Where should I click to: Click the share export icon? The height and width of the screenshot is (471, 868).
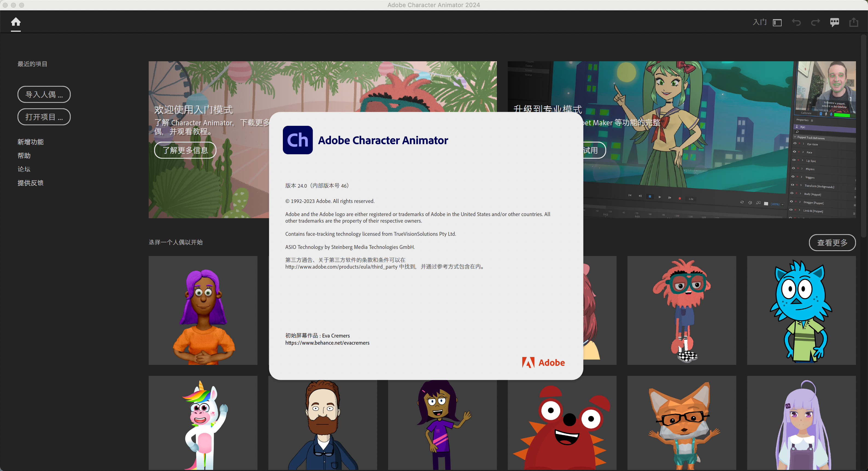(x=854, y=22)
